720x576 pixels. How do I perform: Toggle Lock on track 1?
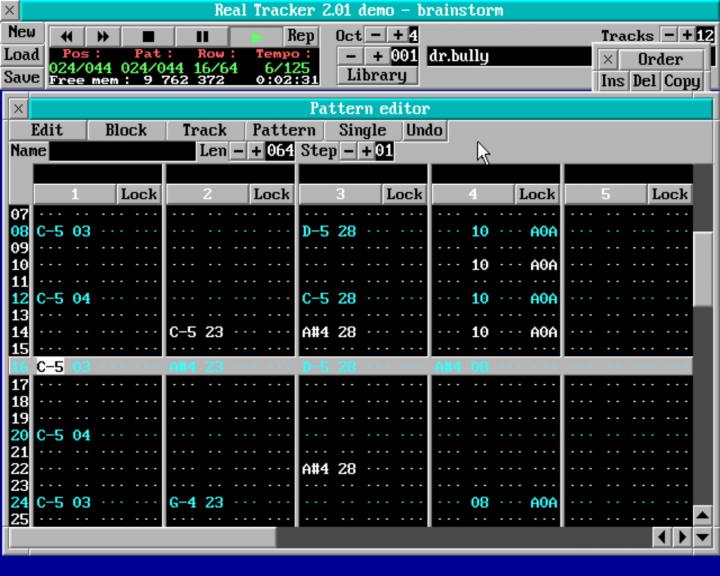pos(138,194)
